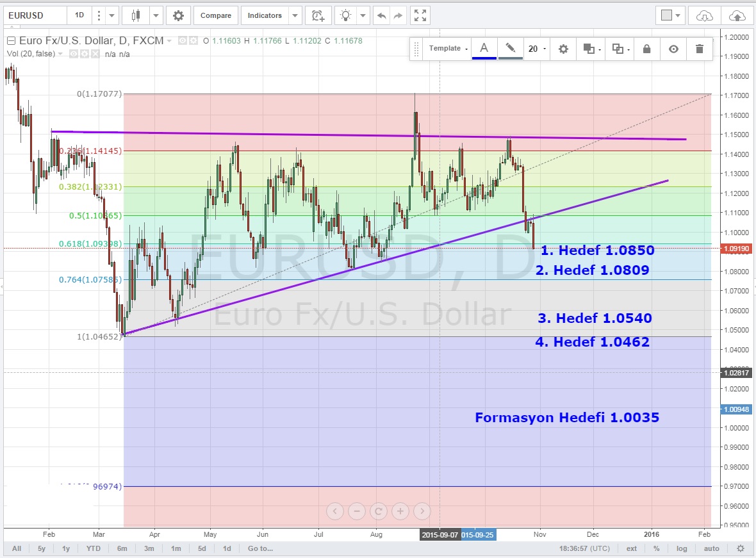Save the chart using the cloud upload icon
This screenshot has width=756, height=558.
click(x=737, y=15)
